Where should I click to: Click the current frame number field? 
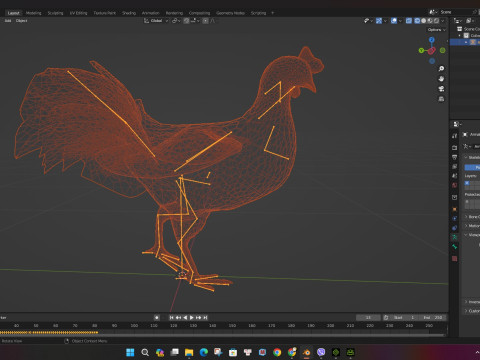tap(368, 318)
